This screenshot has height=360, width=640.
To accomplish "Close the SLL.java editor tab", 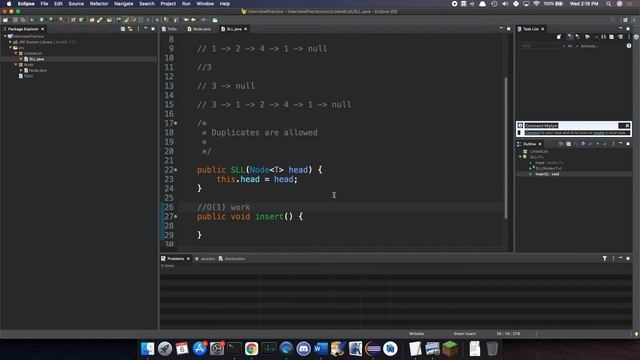I will [246, 29].
